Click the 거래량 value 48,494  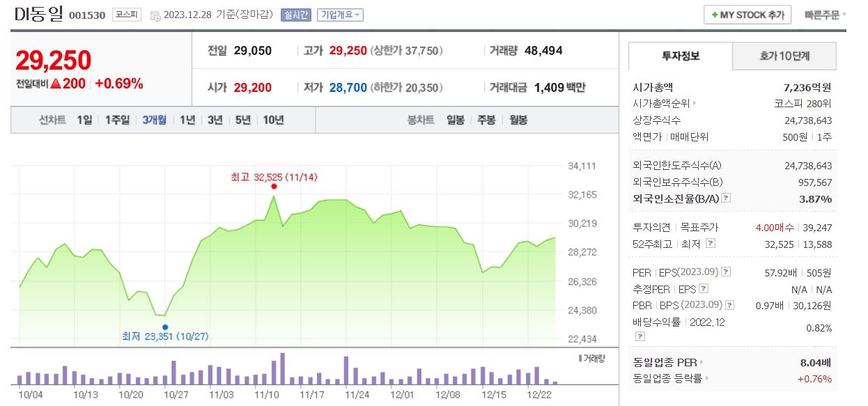543,51
